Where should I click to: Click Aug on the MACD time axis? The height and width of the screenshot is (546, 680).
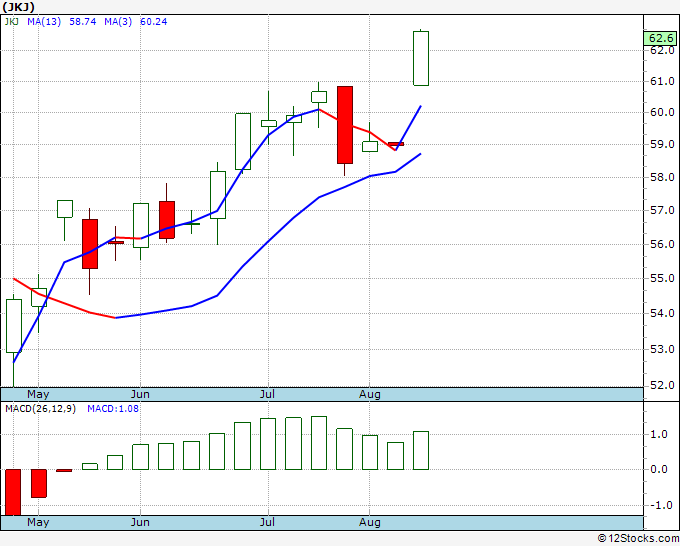(370, 522)
